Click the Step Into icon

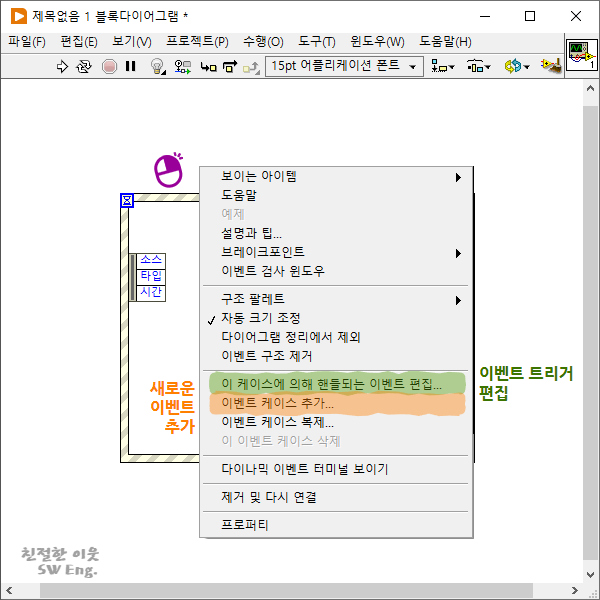click(x=209, y=67)
